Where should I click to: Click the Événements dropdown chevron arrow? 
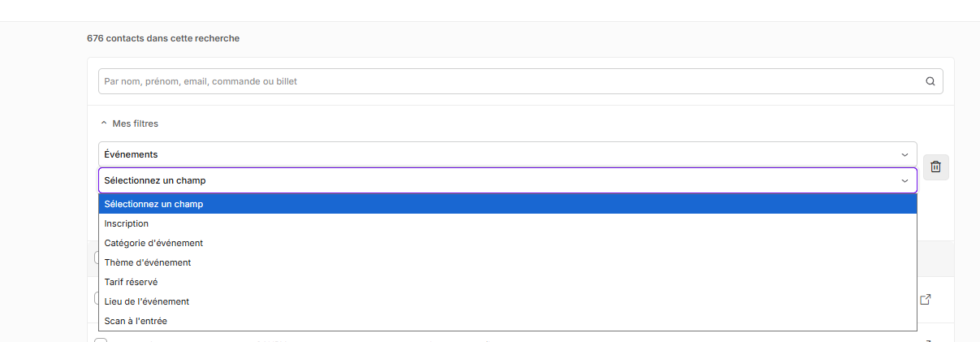point(904,154)
